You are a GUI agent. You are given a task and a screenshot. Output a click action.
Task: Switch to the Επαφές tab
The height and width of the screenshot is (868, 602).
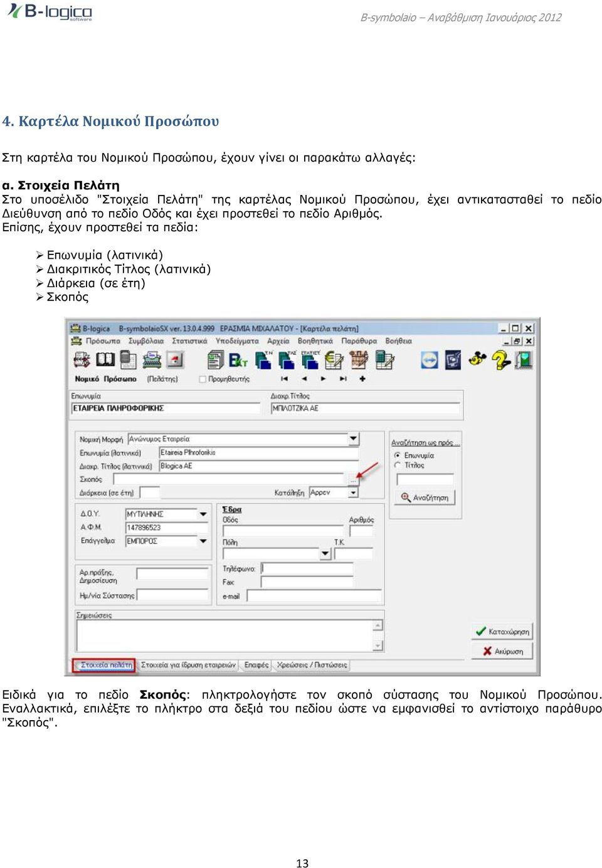(256, 665)
